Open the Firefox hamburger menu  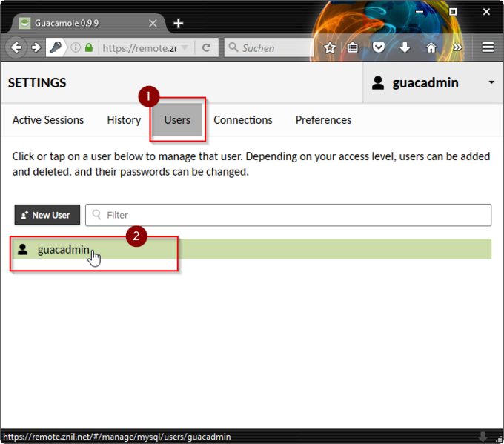point(488,47)
